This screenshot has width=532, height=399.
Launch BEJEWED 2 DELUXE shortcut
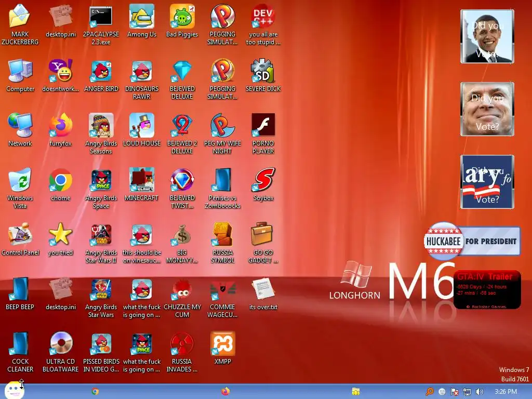[182, 125]
